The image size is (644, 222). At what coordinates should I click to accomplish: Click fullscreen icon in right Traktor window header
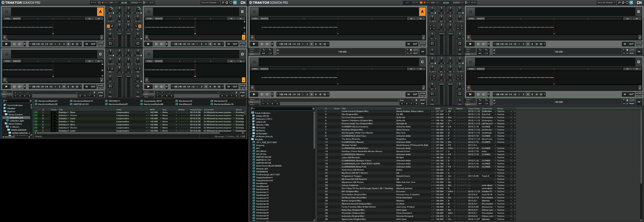[x=631, y=3]
